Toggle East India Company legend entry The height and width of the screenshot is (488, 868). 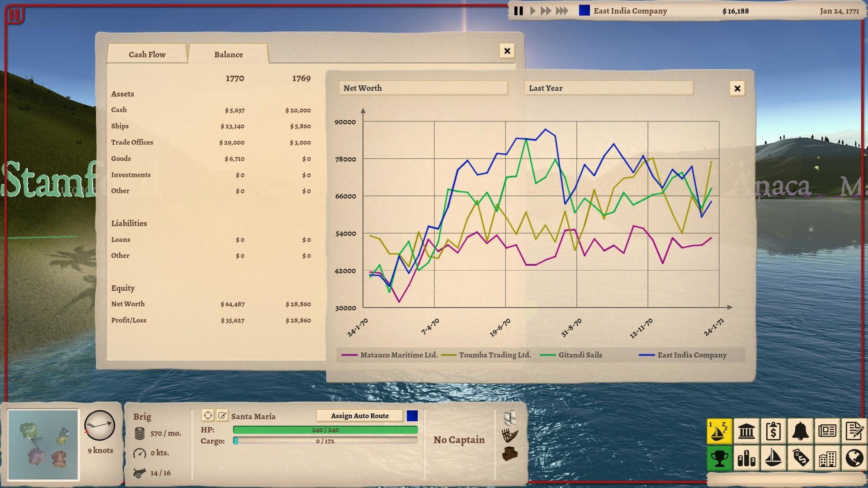tap(683, 355)
